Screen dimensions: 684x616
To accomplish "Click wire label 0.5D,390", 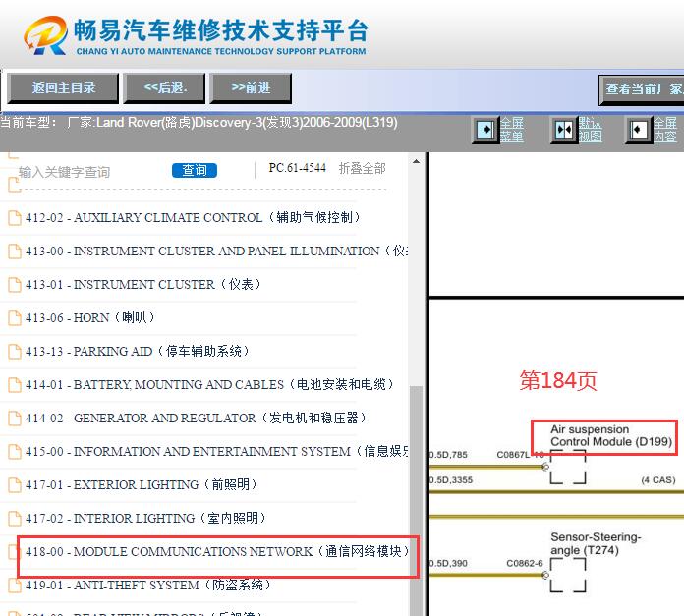I will pos(448,563).
